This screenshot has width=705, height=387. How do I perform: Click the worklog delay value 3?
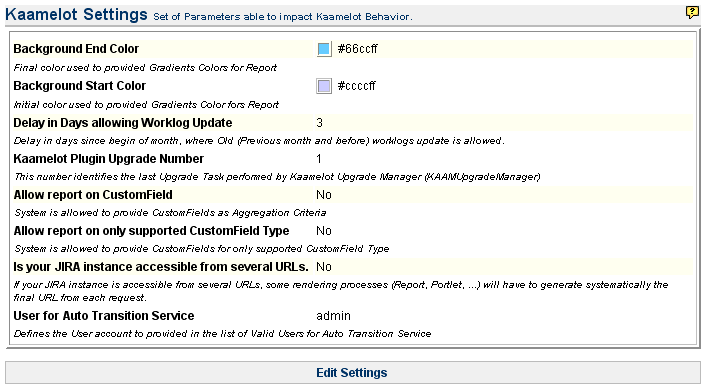(319, 123)
